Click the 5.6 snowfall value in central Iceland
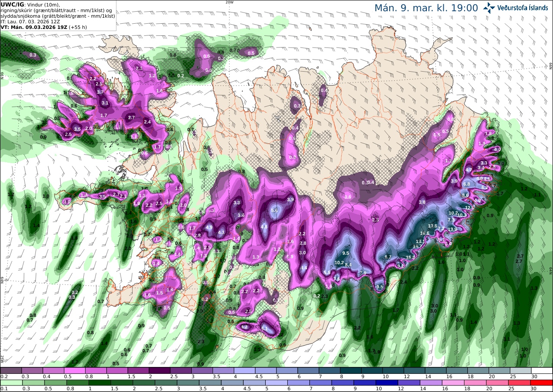 (274, 210)
